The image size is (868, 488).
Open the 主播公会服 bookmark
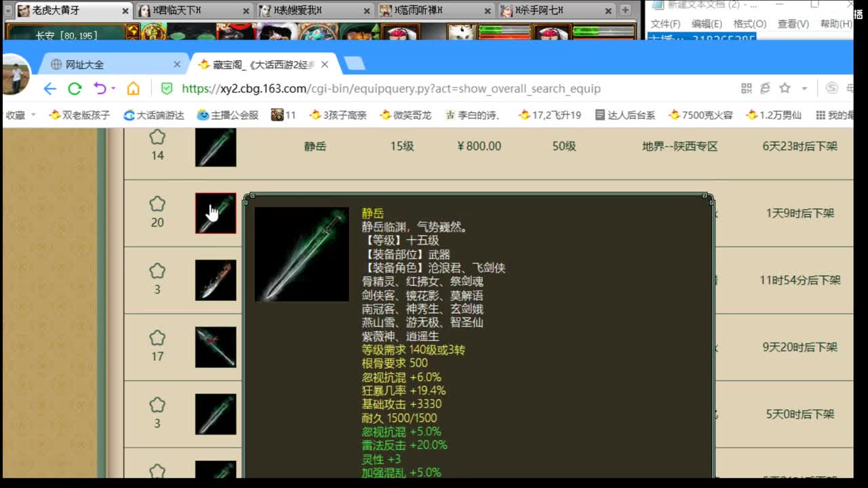(x=228, y=115)
